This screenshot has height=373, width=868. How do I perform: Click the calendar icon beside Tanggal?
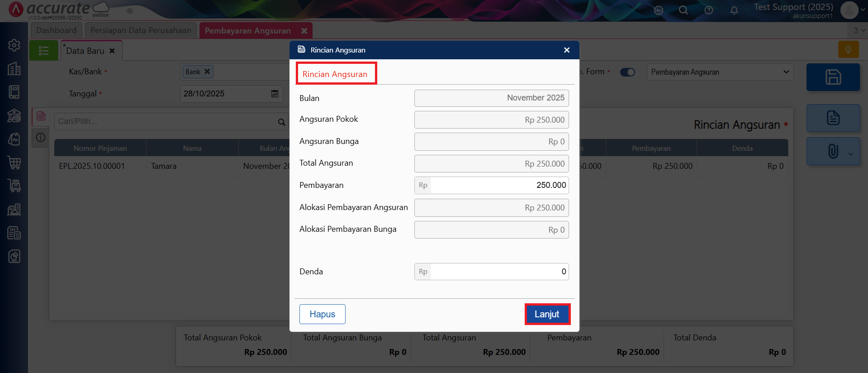click(x=275, y=94)
